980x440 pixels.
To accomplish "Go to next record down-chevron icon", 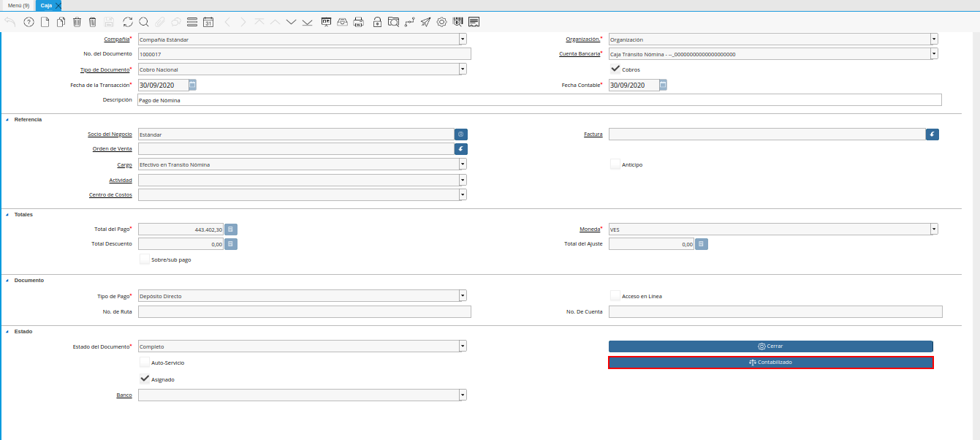I will (x=291, y=22).
